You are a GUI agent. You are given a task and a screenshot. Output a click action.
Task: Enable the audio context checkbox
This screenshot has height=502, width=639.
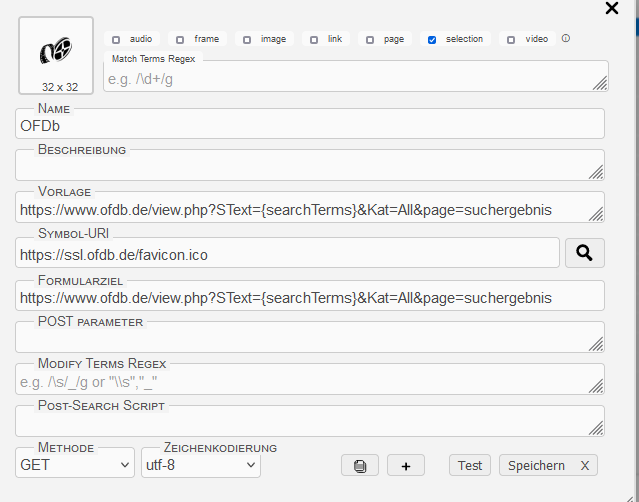click(x=116, y=40)
